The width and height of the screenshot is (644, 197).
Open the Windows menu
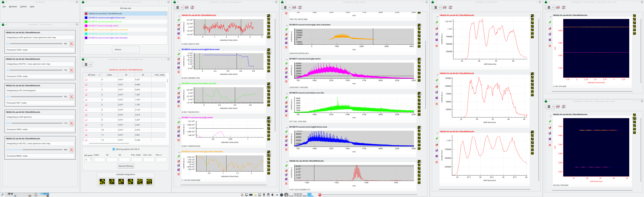click(13, 7)
